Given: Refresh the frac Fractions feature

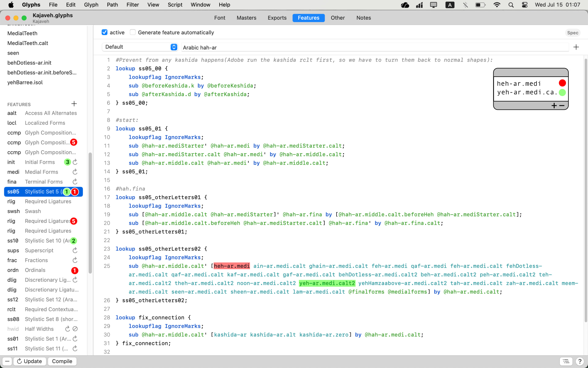Looking at the screenshot, I should click(75, 260).
